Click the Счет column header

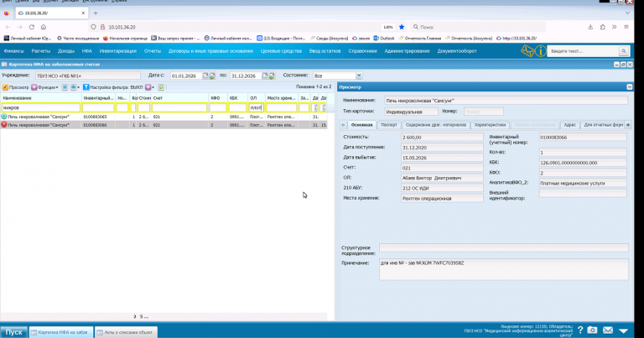coord(179,98)
